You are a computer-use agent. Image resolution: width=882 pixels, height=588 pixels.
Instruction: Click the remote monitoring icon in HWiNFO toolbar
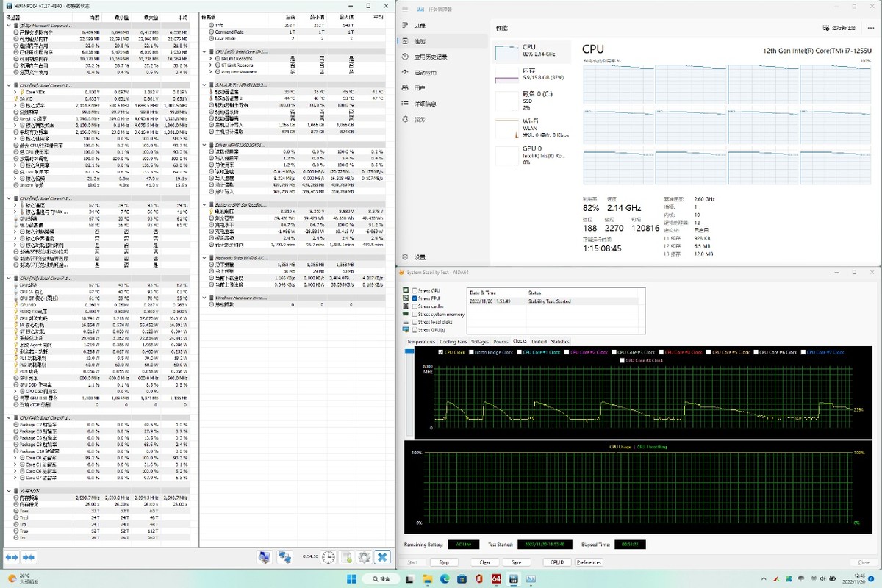pyautogui.click(x=284, y=559)
